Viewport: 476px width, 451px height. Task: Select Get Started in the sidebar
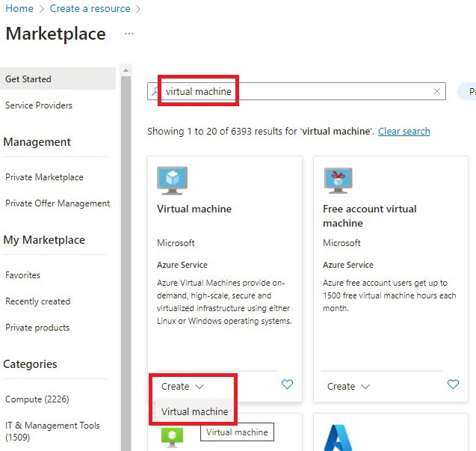tap(58, 79)
